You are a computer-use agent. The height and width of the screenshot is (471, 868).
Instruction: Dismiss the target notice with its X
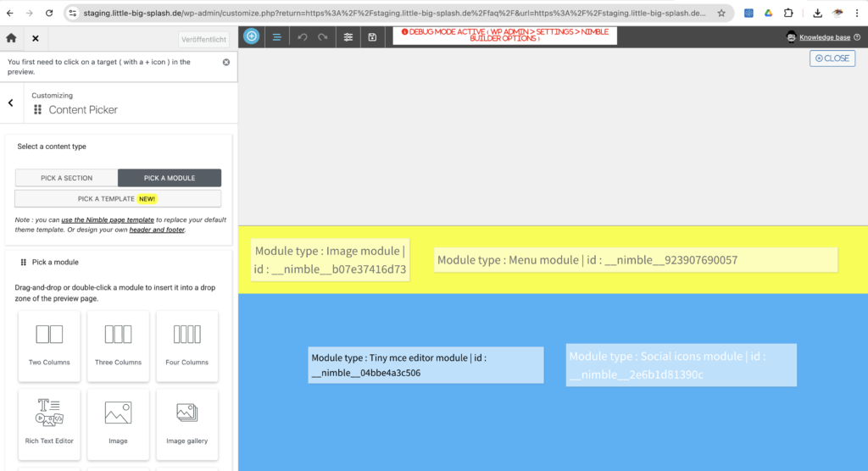click(x=226, y=62)
